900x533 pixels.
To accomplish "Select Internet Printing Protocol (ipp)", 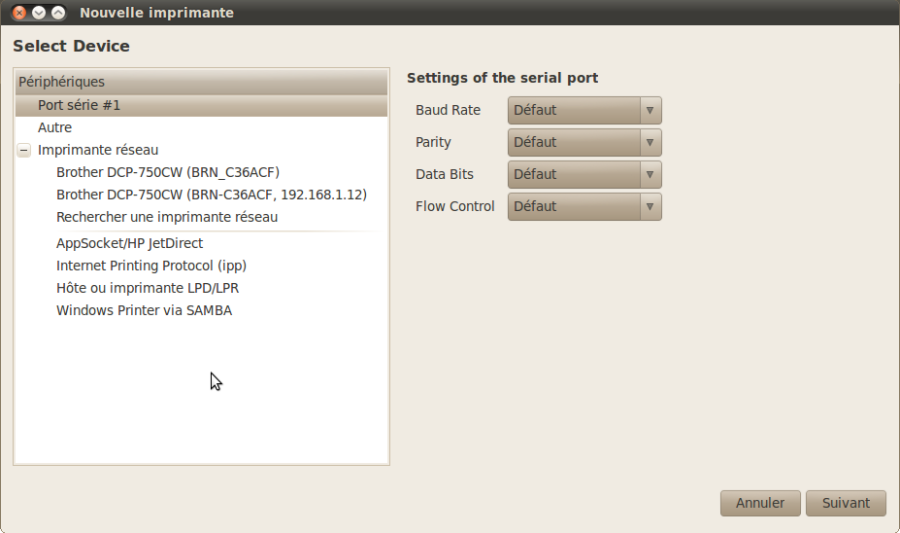I will pos(152,266).
